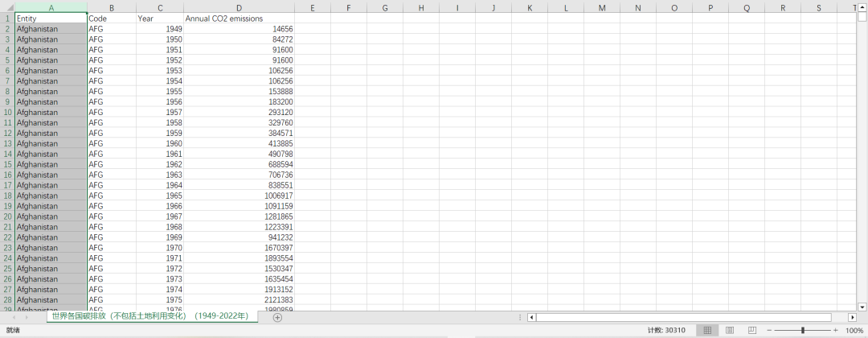Select column N header
The image size is (868, 338).
(638, 8)
